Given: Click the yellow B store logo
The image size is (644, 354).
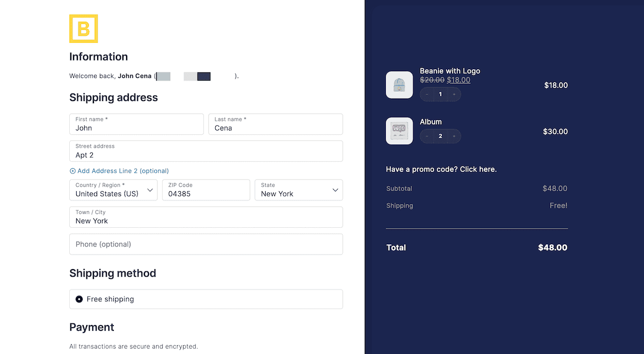Looking at the screenshot, I should pyautogui.click(x=83, y=28).
